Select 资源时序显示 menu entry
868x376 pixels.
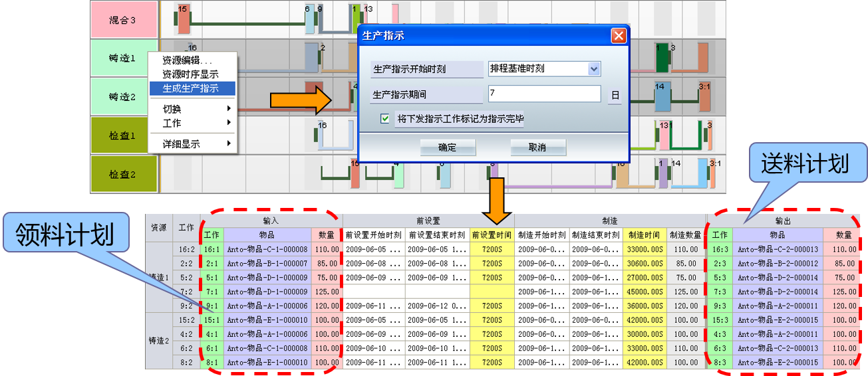[190, 74]
